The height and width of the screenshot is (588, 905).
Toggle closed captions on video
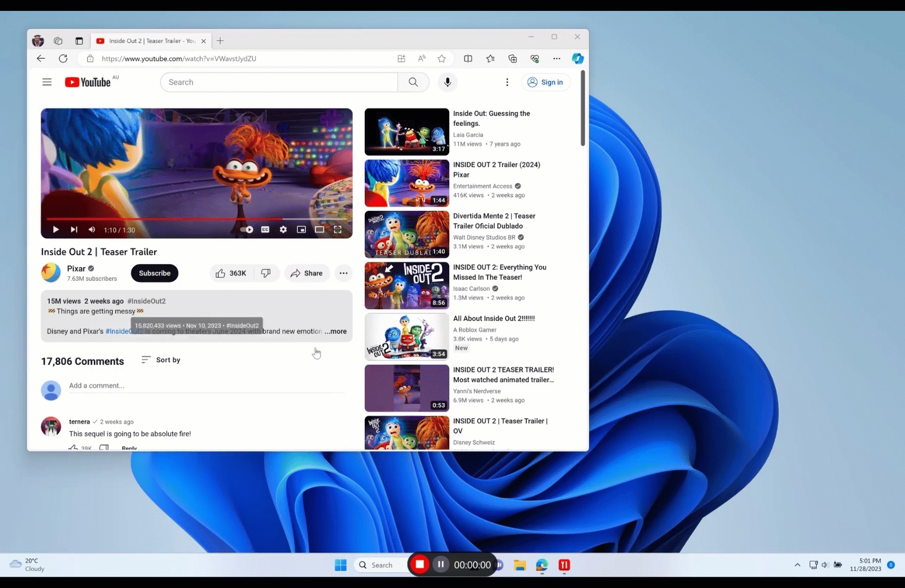tap(265, 230)
